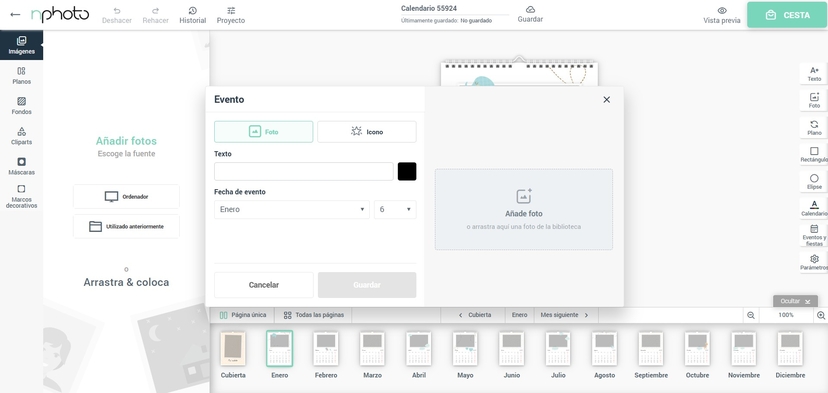Click the zoom out magnifier icon
The width and height of the screenshot is (828, 393).
pos(750,315)
